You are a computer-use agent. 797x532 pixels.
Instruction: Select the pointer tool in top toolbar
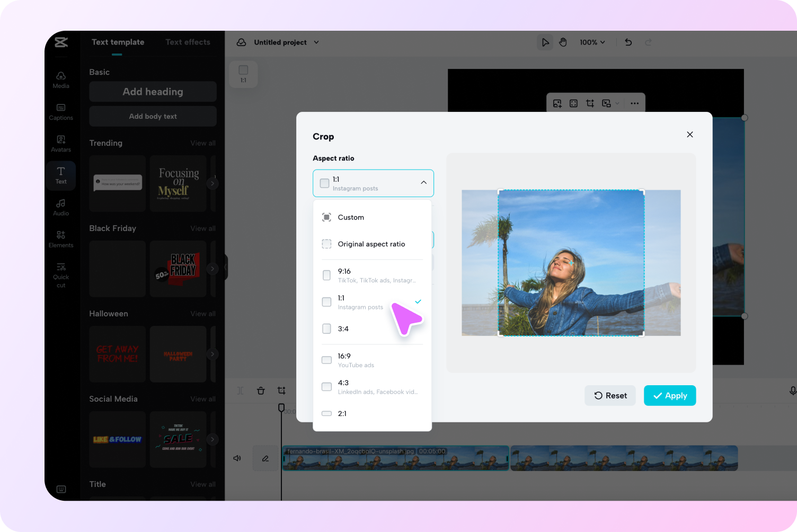click(545, 42)
